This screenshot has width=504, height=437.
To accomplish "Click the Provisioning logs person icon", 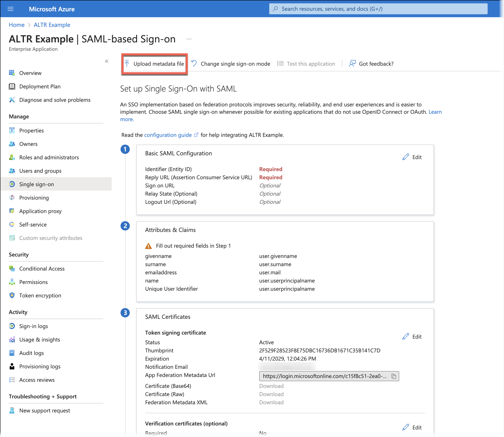I will click(x=12, y=366).
